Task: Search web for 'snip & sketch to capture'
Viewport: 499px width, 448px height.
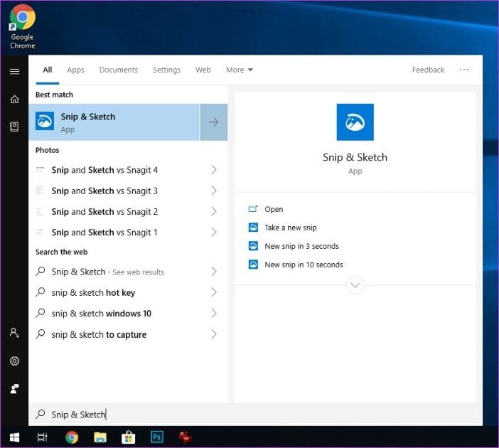Action: [128, 334]
